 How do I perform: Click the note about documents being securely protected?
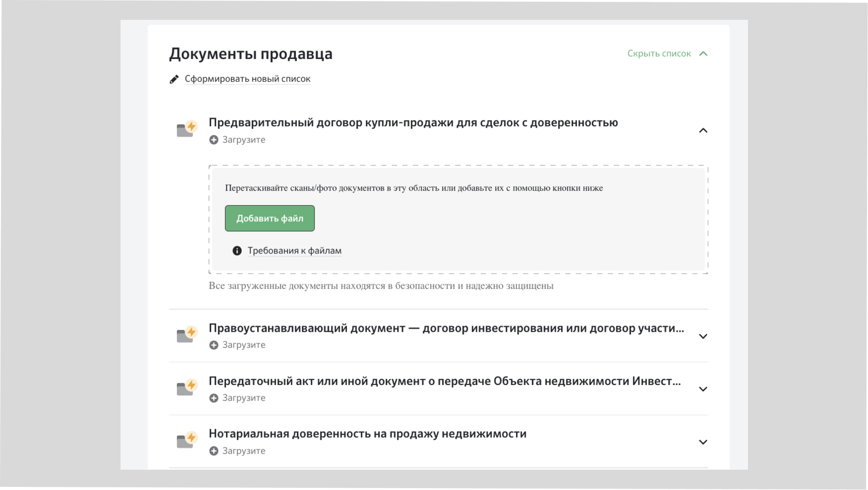click(x=381, y=286)
